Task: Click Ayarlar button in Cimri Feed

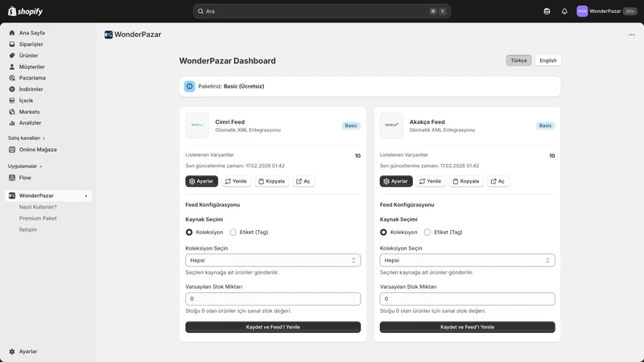Action: [202, 181]
